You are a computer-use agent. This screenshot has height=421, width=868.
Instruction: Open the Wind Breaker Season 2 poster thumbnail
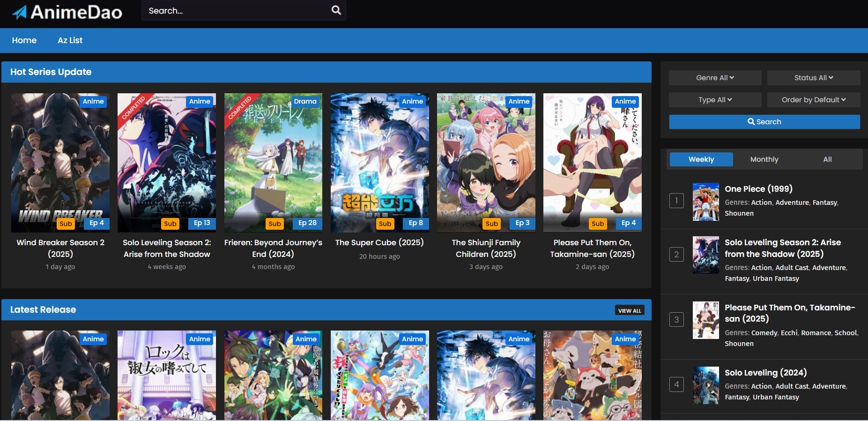60,163
